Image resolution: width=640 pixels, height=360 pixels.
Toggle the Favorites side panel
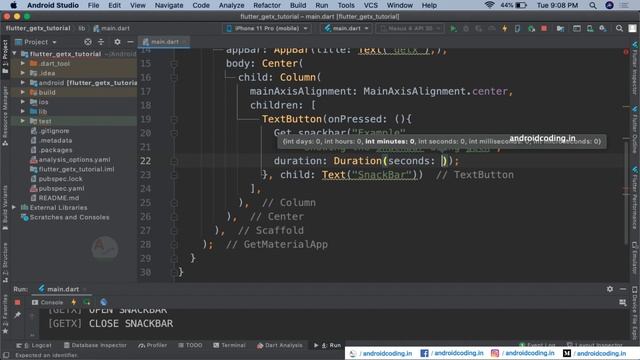pyautogui.click(x=5, y=314)
